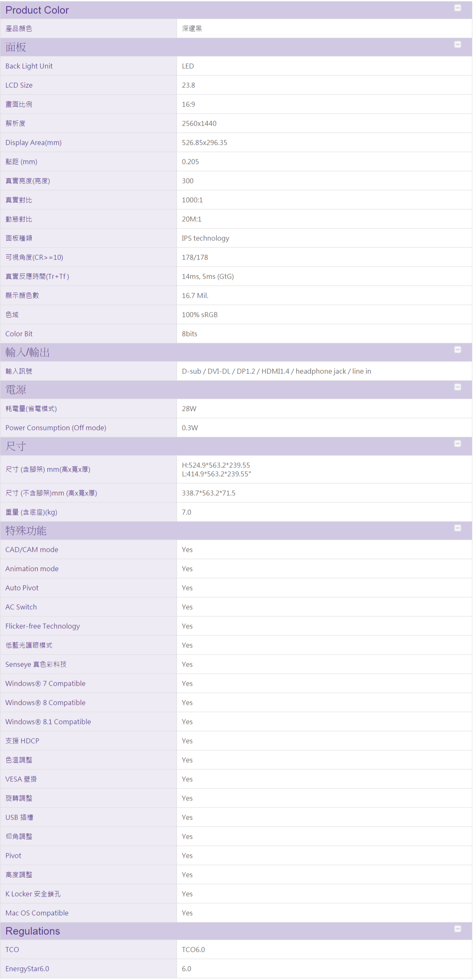Image resolution: width=474 pixels, height=980 pixels.
Task: Collapse the 尺寸 section minus icon
Action: point(457,444)
